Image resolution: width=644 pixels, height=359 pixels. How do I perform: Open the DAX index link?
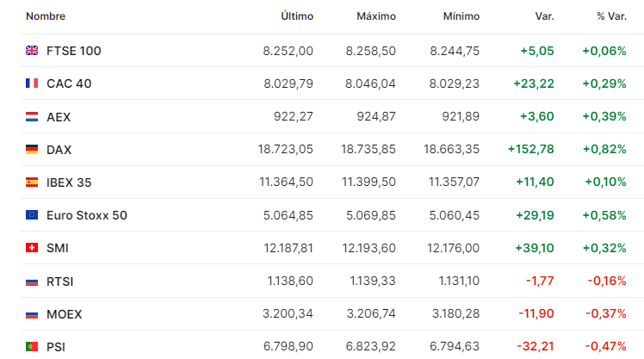[x=59, y=150]
